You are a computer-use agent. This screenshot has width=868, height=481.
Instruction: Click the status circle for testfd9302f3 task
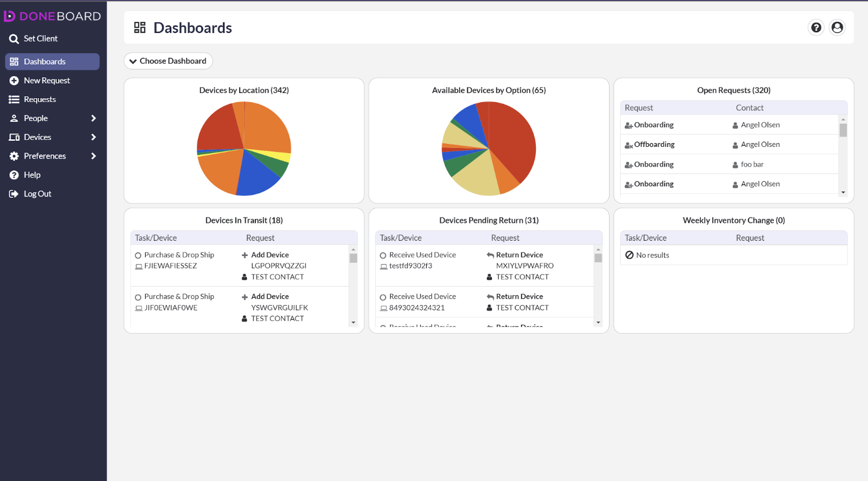click(383, 255)
